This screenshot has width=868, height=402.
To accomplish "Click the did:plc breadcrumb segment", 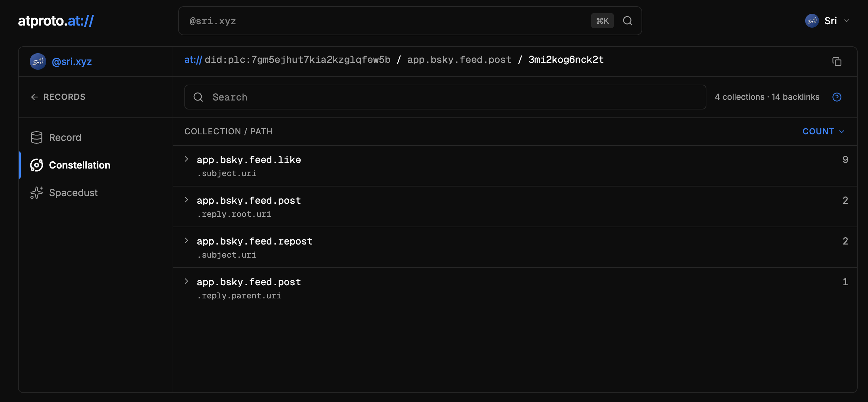I will click(297, 60).
